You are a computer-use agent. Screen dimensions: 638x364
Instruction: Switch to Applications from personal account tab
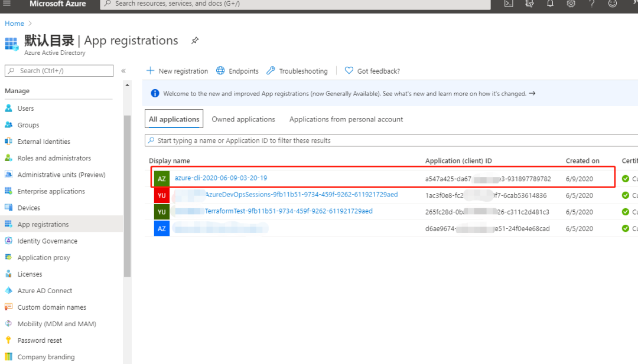[346, 119]
